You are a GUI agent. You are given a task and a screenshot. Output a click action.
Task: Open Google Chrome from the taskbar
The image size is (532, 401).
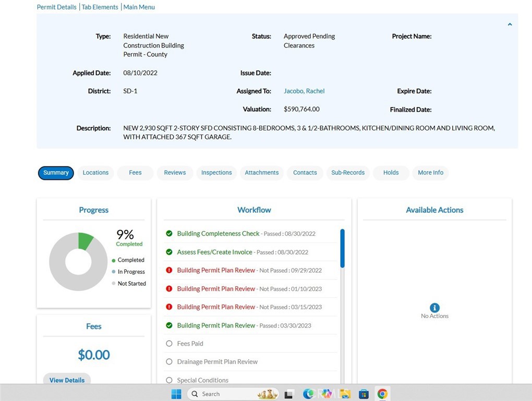pyautogui.click(x=382, y=394)
